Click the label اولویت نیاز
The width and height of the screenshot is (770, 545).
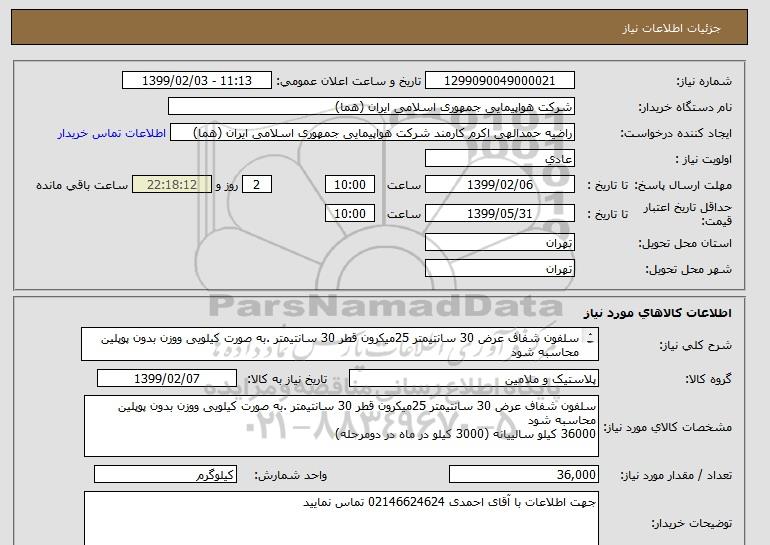pyautogui.click(x=704, y=159)
